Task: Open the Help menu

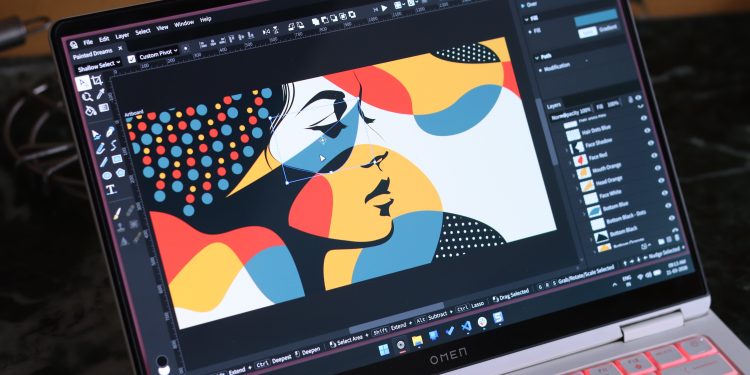Action: pyautogui.click(x=205, y=19)
